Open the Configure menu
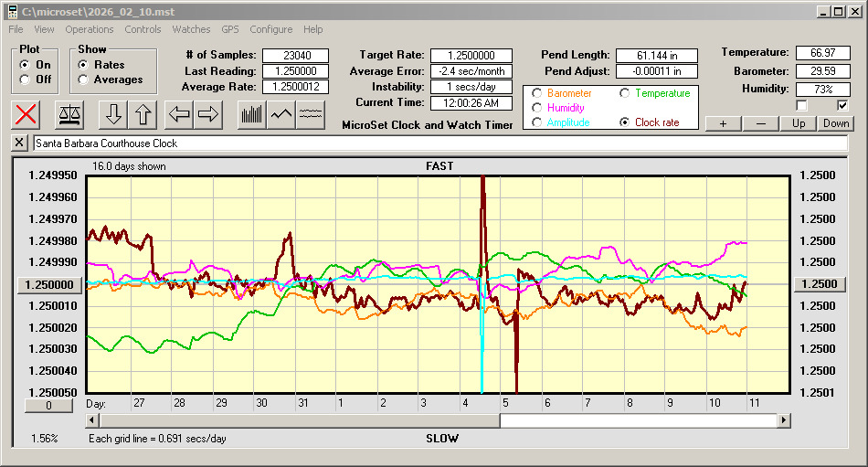Screen dimensions: 868x467 tap(271, 29)
